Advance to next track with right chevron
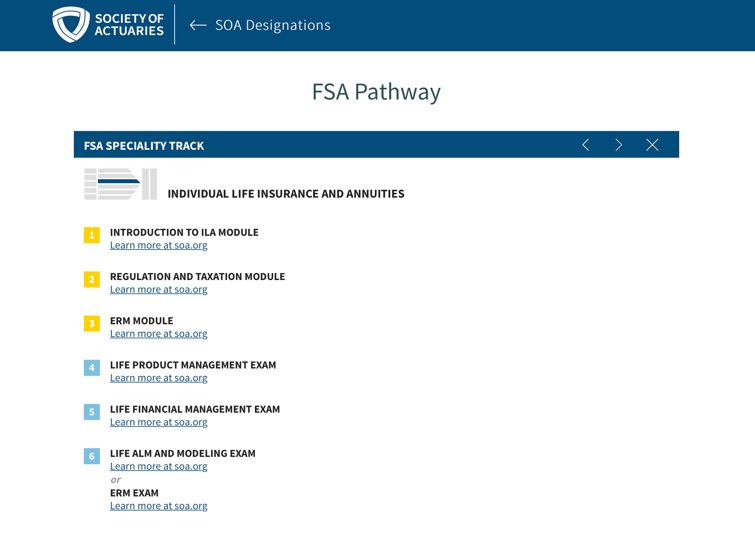This screenshot has height=547, width=755. click(x=619, y=145)
